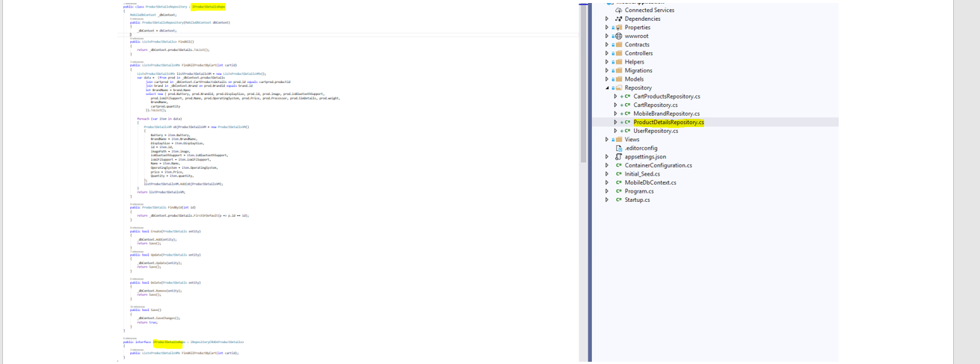
Task: Select UserRepository.cs in the tree
Action: pos(656,131)
